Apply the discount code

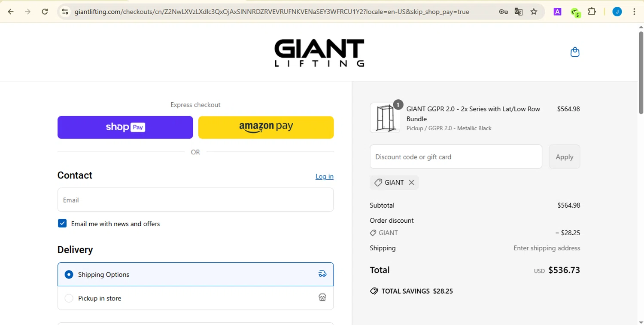point(564,156)
